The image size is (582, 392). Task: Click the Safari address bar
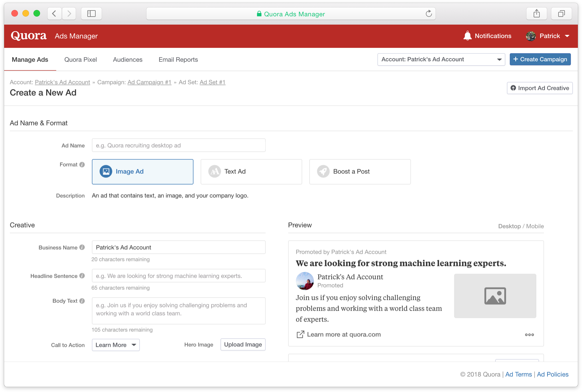(291, 14)
